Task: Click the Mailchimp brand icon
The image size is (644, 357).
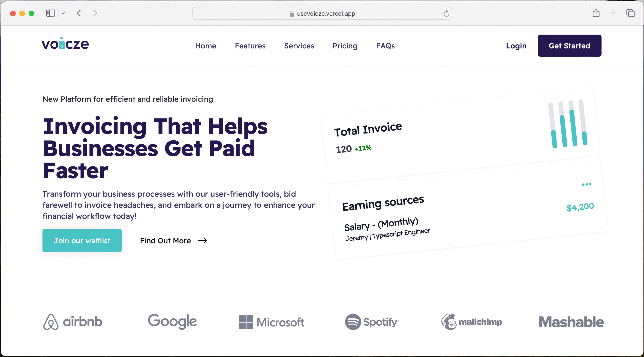Action: (449, 321)
